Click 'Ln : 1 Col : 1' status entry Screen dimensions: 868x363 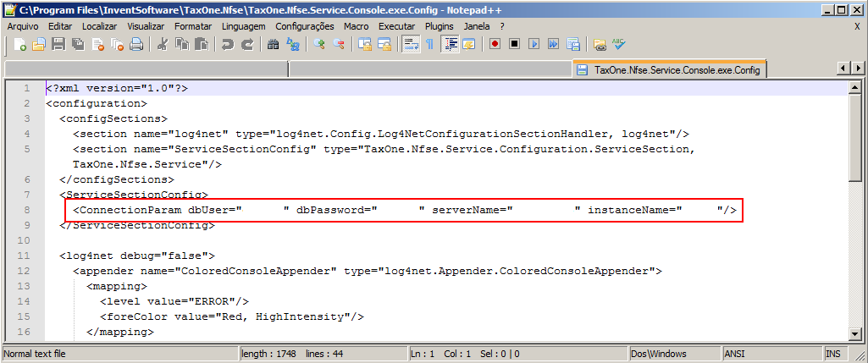coord(440,354)
